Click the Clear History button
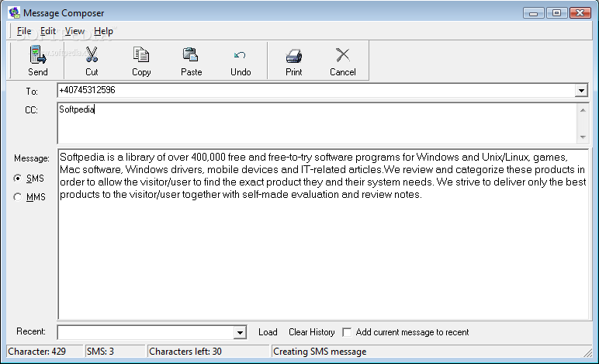 (312, 332)
